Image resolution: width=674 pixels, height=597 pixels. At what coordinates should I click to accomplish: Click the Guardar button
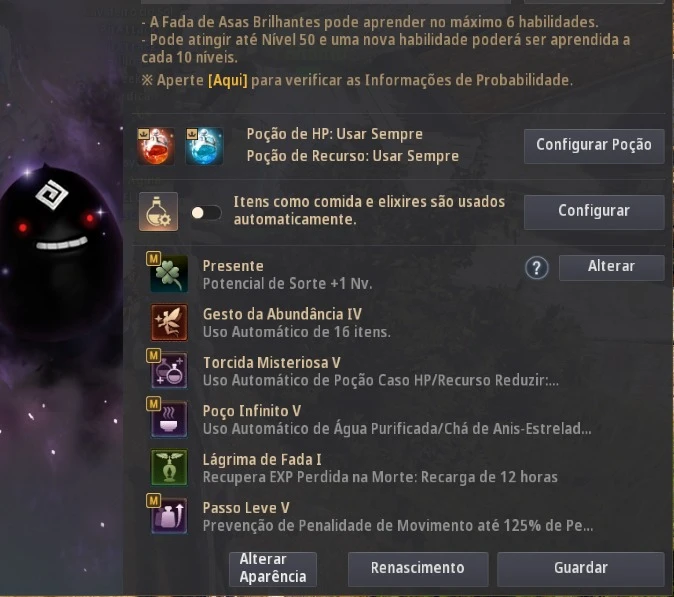click(581, 569)
